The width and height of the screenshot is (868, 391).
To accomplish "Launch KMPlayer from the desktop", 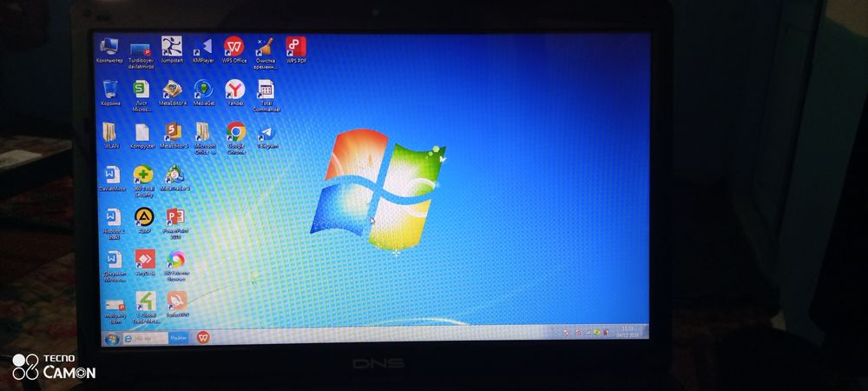I will click(203, 50).
